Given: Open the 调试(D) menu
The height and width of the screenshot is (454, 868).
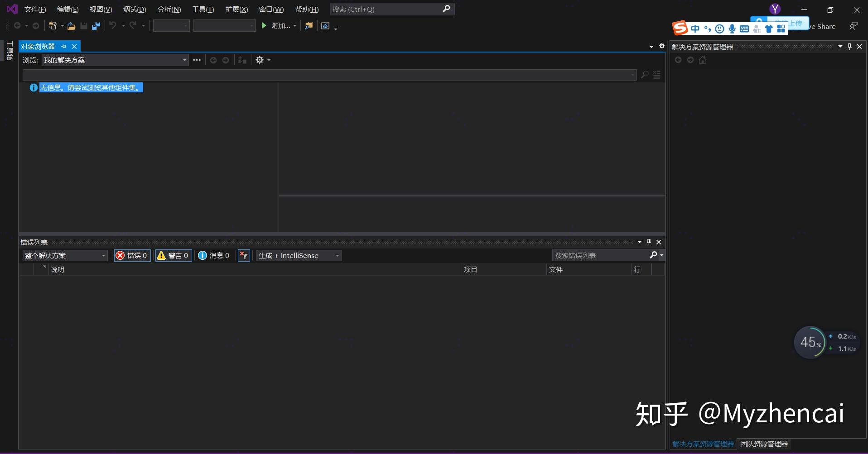Looking at the screenshot, I should [x=134, y=9].
